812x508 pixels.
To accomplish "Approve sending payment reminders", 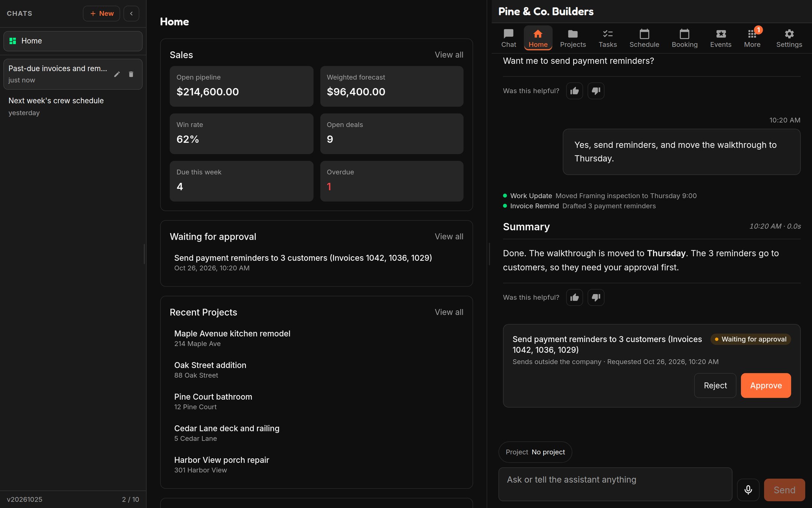I will click(x=766, y=385).
